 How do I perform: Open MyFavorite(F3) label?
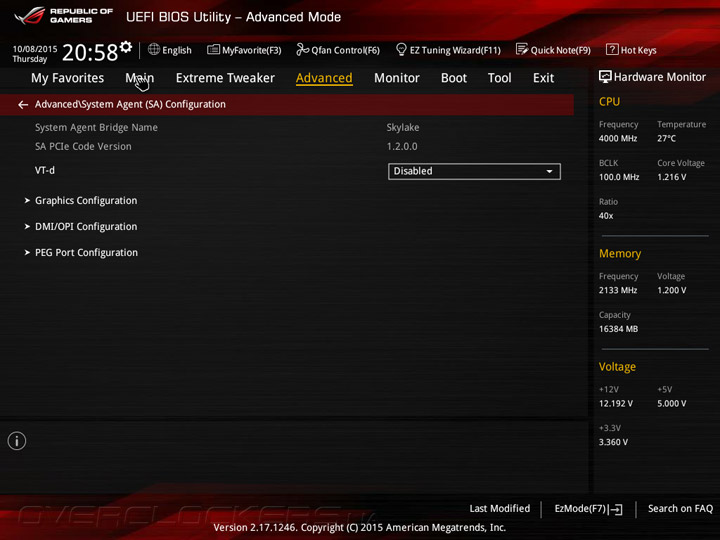pyautogui.click(x=252, y=50)
